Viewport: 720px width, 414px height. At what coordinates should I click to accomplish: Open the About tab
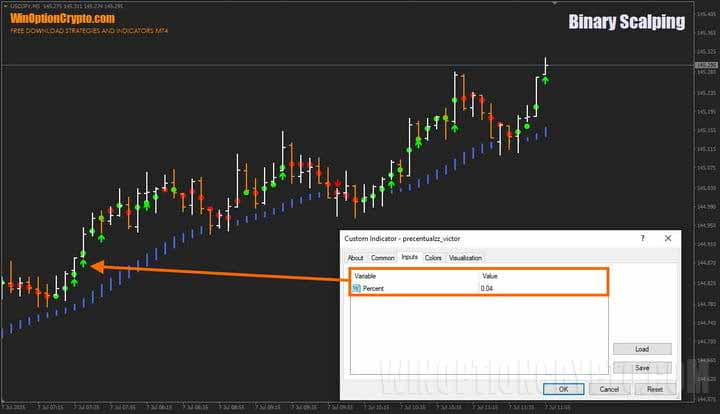point(355,258)
